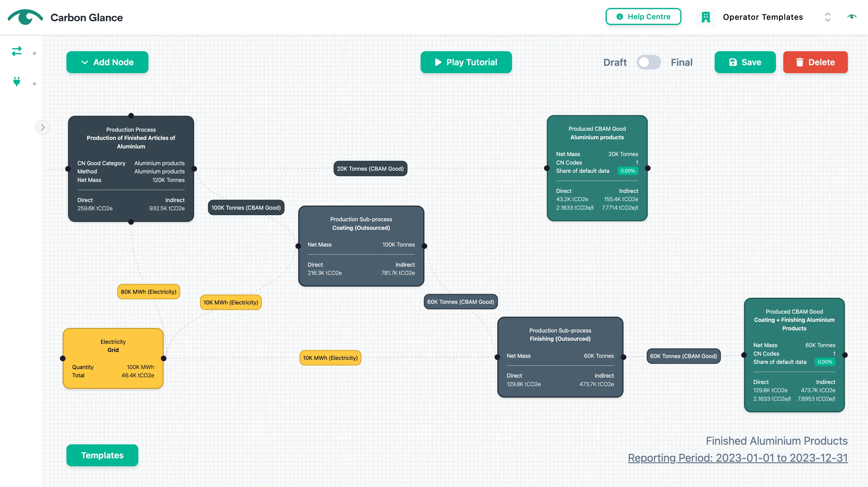Click the left connector handle of Aluminium products node
The width and height of the screenshot is (868, 487).
[x=547, y=168]
